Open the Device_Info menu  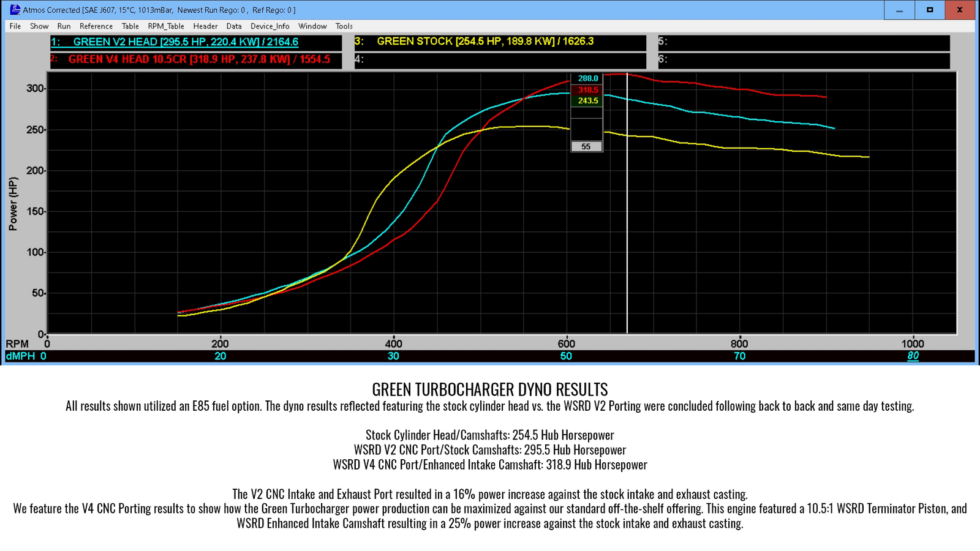[x=269, y=26]
